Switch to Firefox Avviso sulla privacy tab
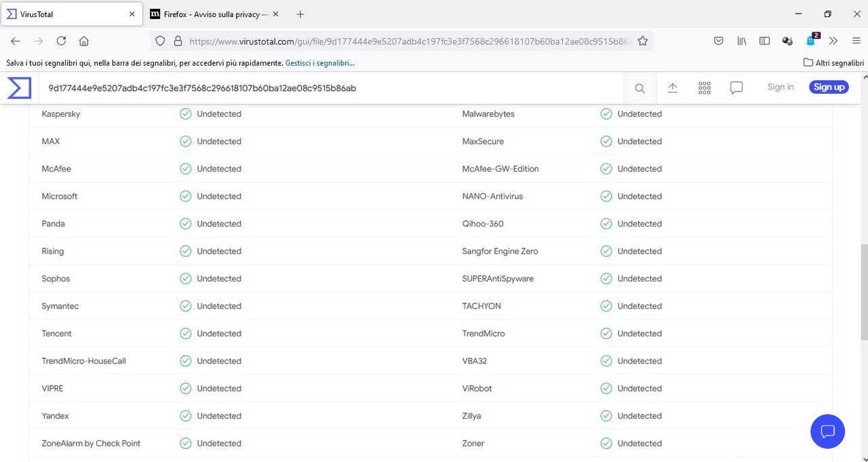The height and width of the screenshot is (462, 868). [x=215, y=14]
